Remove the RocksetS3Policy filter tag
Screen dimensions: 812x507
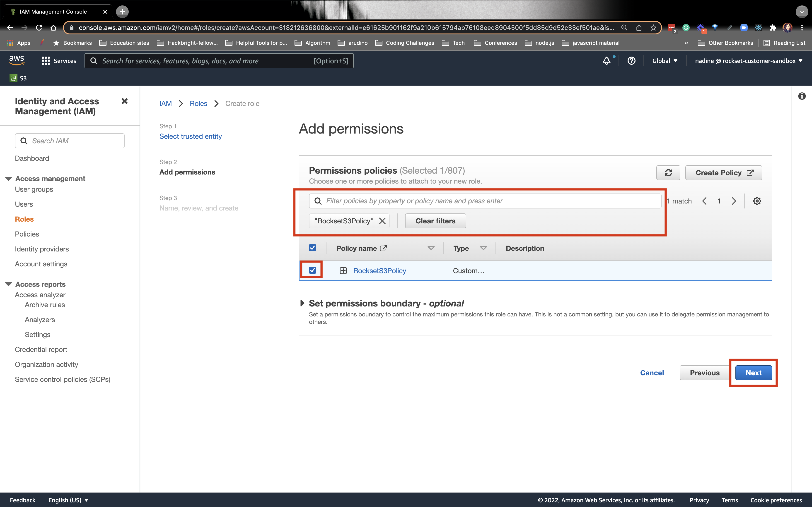[x=382, y=221]
